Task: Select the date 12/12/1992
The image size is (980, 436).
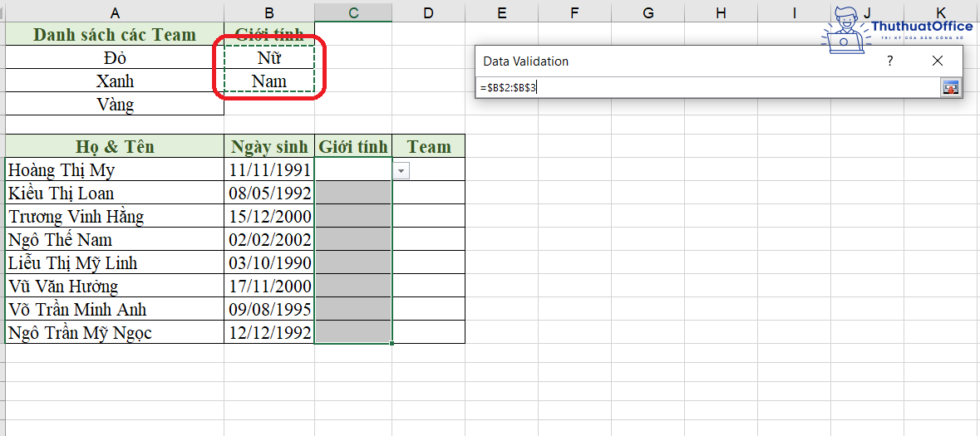Action: point(269,332)
